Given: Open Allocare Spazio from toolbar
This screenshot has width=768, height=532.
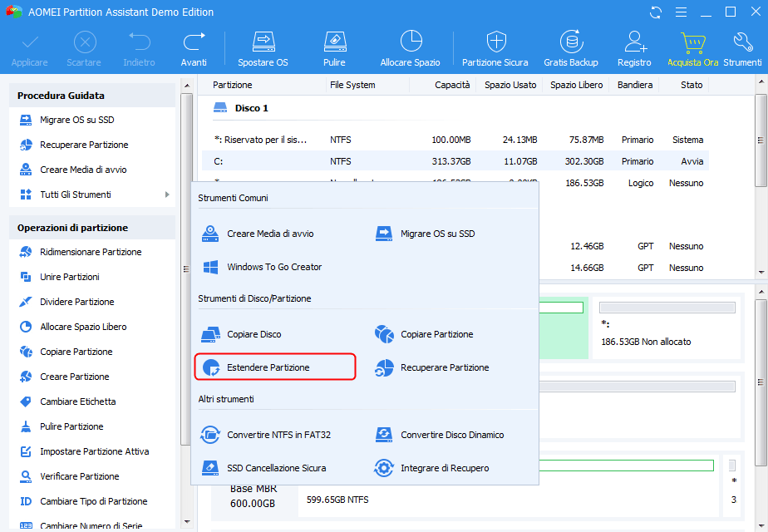Looking at the screenshot, I should click(x=411, y=49).
